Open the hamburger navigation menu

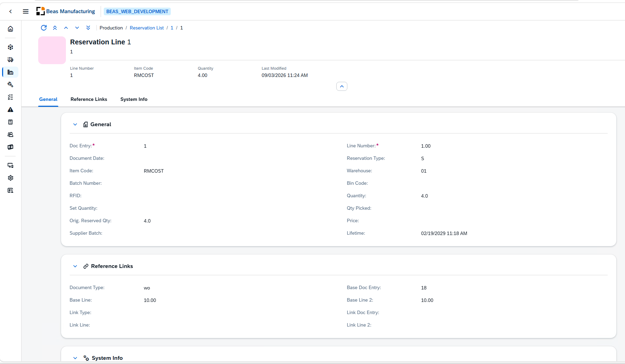[26, 11]
